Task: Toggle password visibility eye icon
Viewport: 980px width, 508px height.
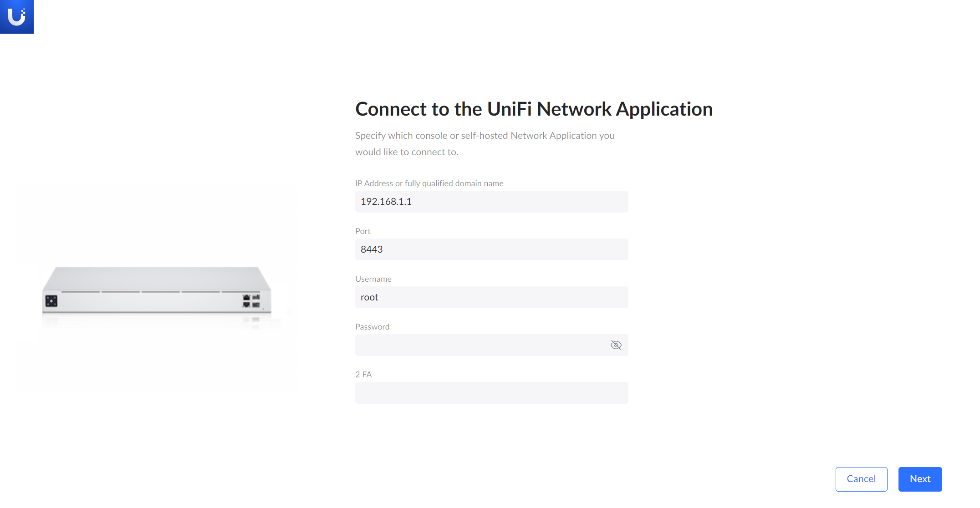Action: [616, 345]
